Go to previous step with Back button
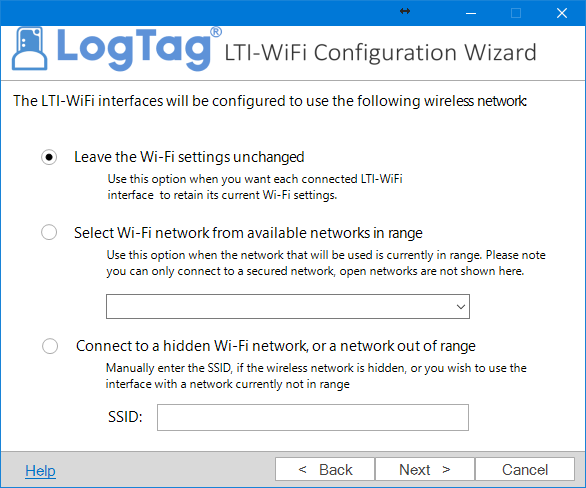 (325, 469)
